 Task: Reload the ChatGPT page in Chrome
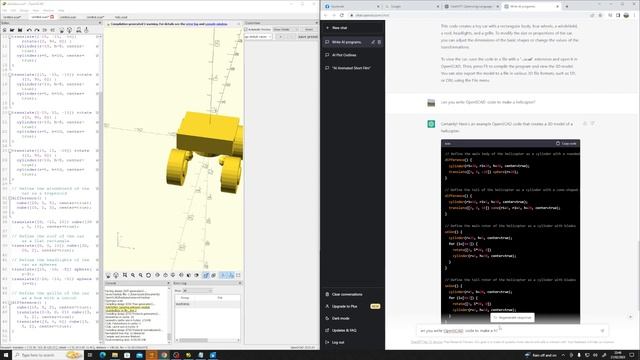pyautogui.click(x=342, y=16)
